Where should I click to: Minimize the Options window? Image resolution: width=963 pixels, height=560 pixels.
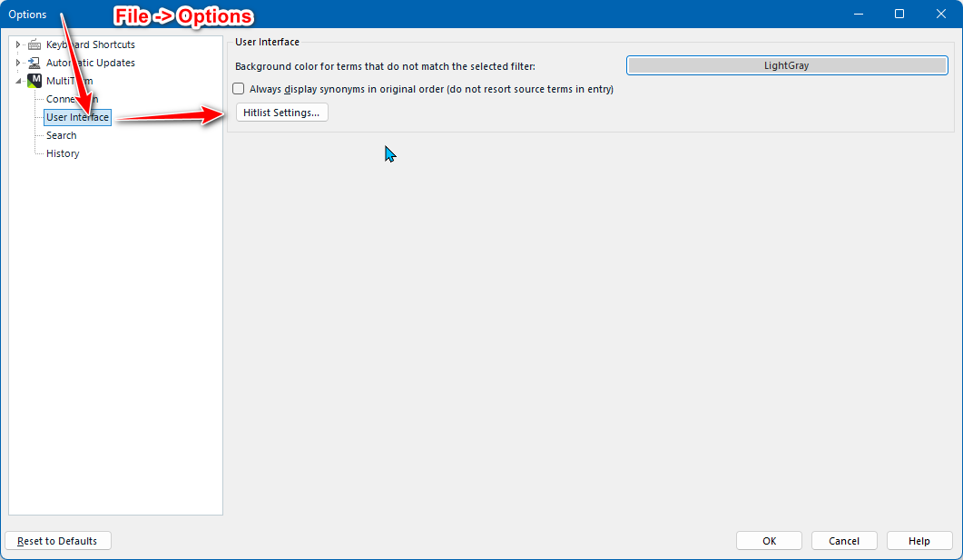point(859,14)
